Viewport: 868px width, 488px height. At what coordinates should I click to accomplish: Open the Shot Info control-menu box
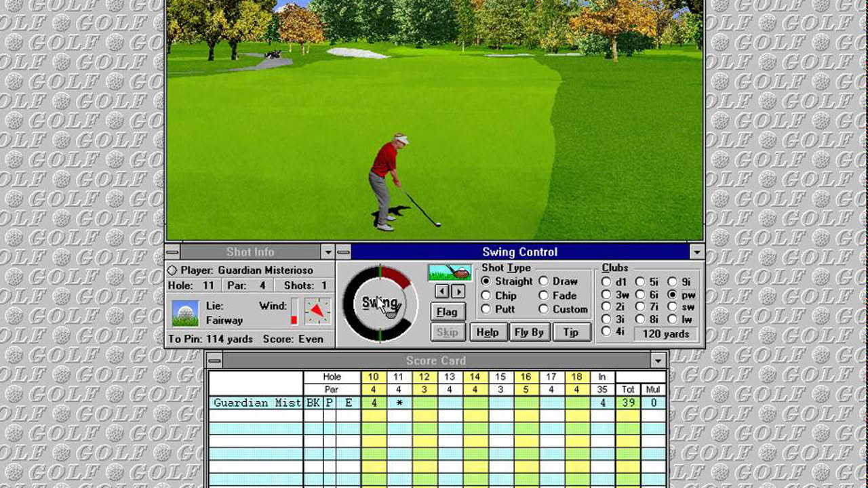(x=172, y=252)
